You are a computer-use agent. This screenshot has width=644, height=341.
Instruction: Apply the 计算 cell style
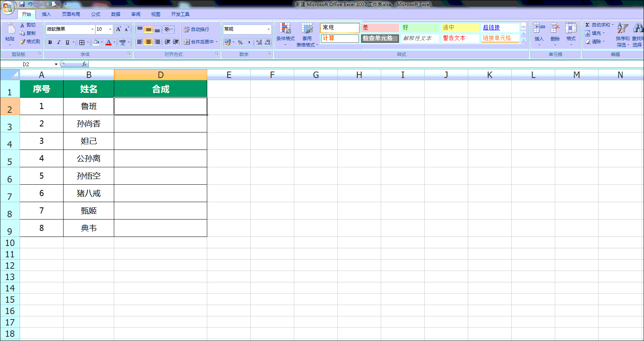pyautogui.click(x=340, y=38)
